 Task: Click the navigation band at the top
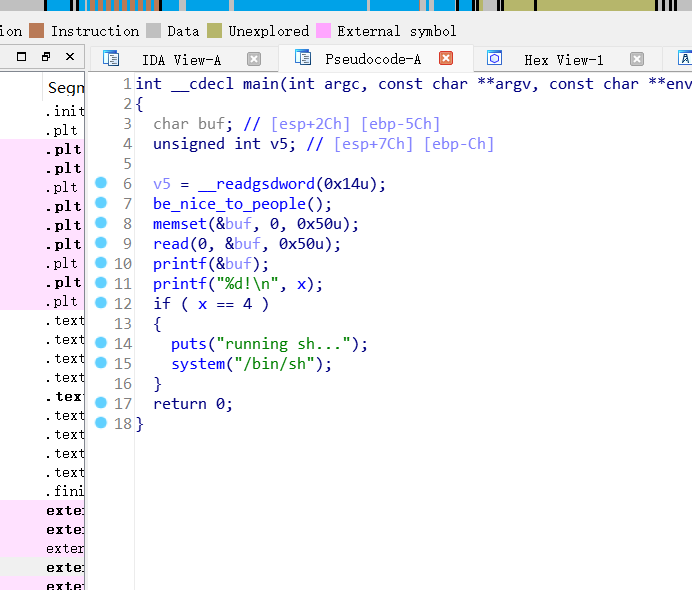tap(346, 5)
